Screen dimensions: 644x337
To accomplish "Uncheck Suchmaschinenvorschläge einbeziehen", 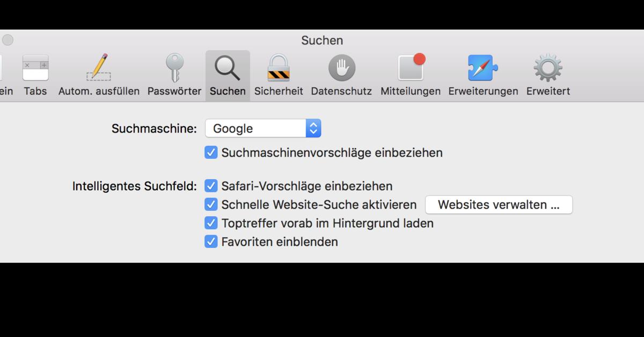I will click(x=211, y=153).
